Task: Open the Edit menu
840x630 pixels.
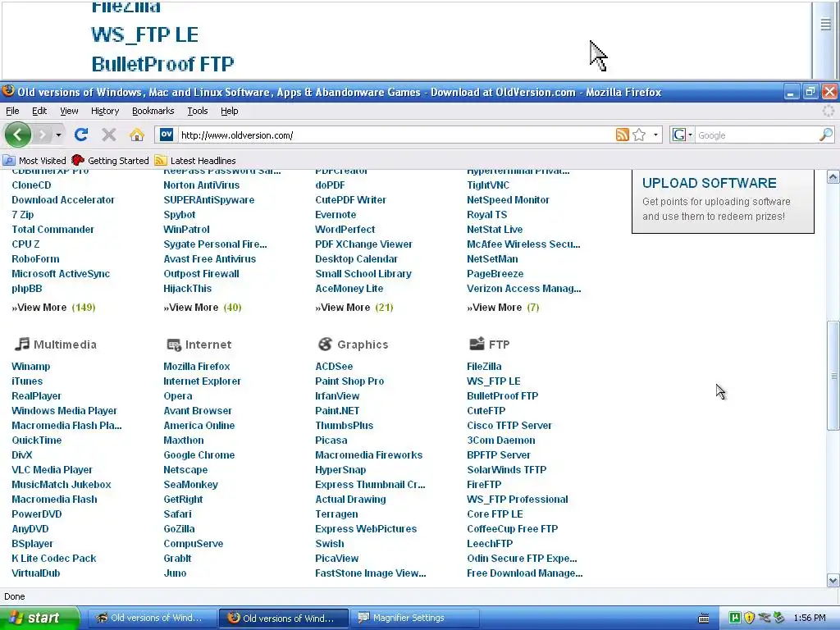Action: coord(39,111)
